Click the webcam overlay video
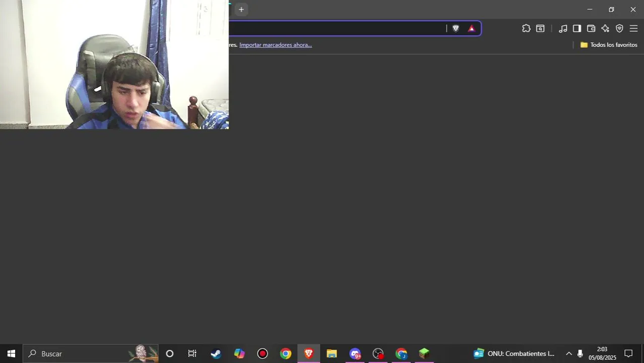Screen dimensions: 644x363 click(x=114, y=65)
